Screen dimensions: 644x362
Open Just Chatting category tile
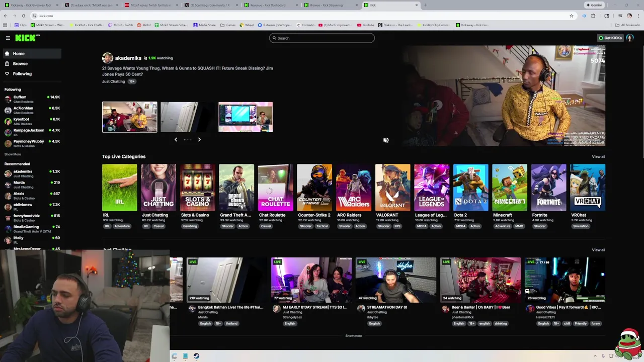pyautogui.click(x=158, y=188)
